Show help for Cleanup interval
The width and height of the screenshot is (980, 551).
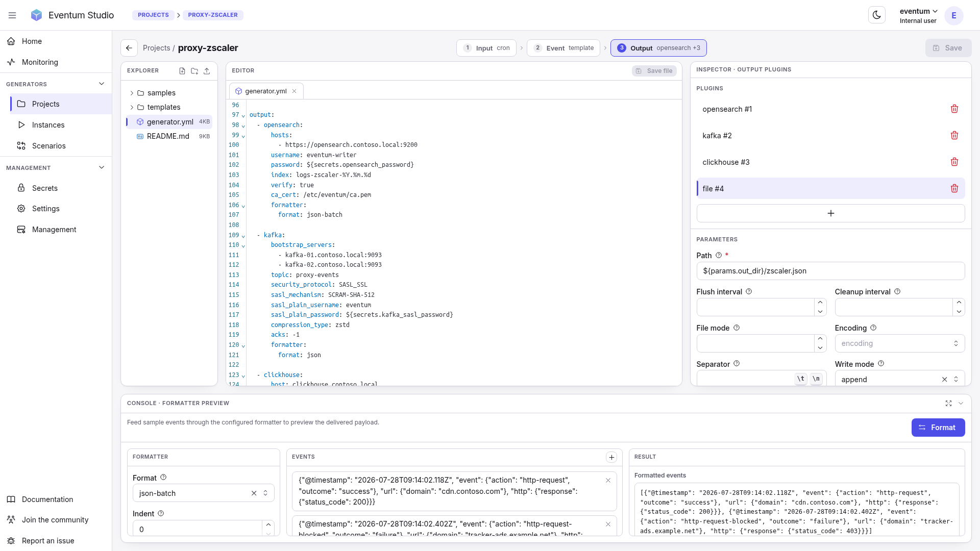click(897, 291)
